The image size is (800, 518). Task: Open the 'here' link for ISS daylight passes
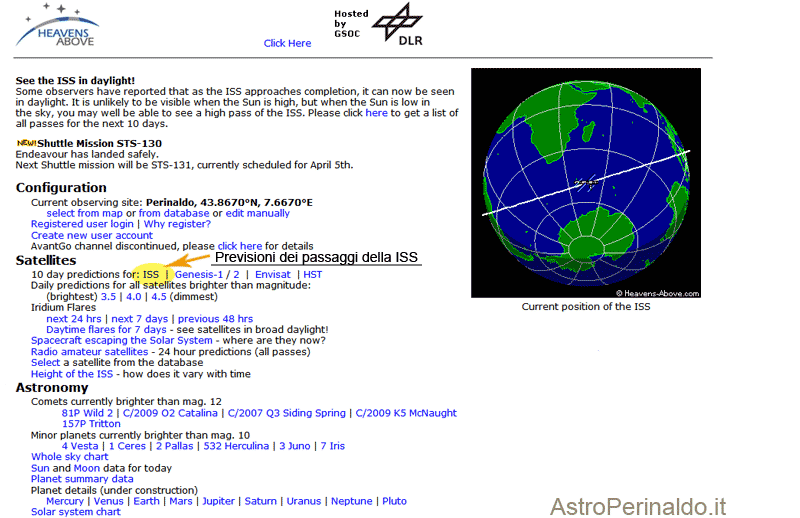(376, 113)
